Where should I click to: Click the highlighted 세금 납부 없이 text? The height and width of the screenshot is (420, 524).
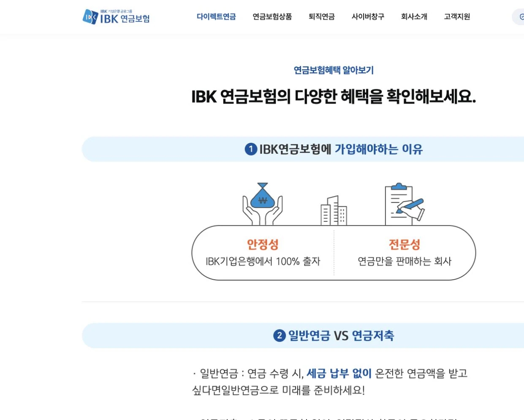point(339,374)
